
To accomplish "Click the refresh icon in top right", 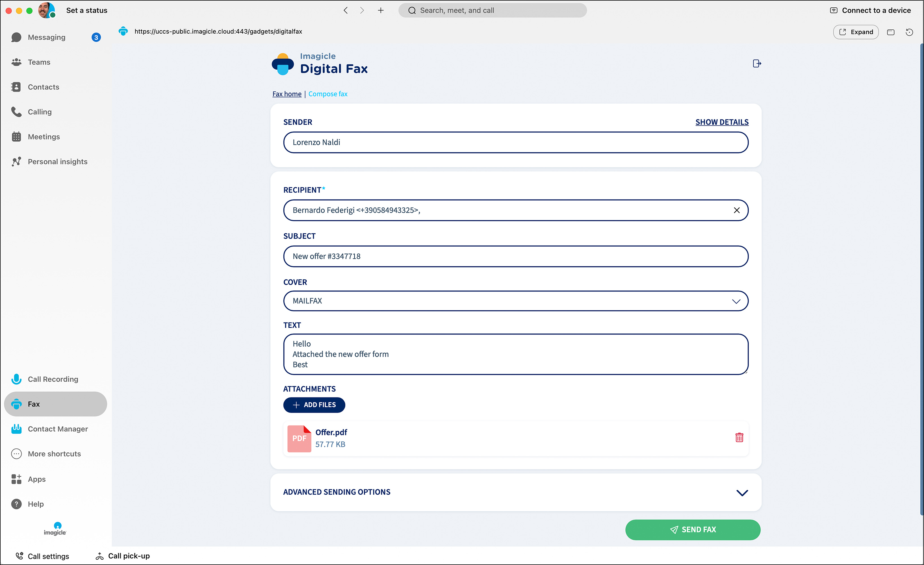I will click(909, 32).
